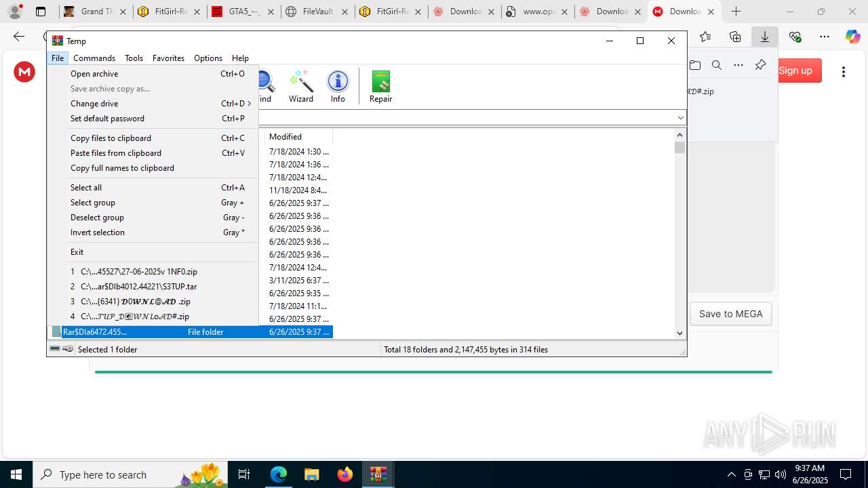The image size is (868, 488).
Task: Open recent file 27-06-2025v 1NF0.zip
Action: tap(153, 272)
